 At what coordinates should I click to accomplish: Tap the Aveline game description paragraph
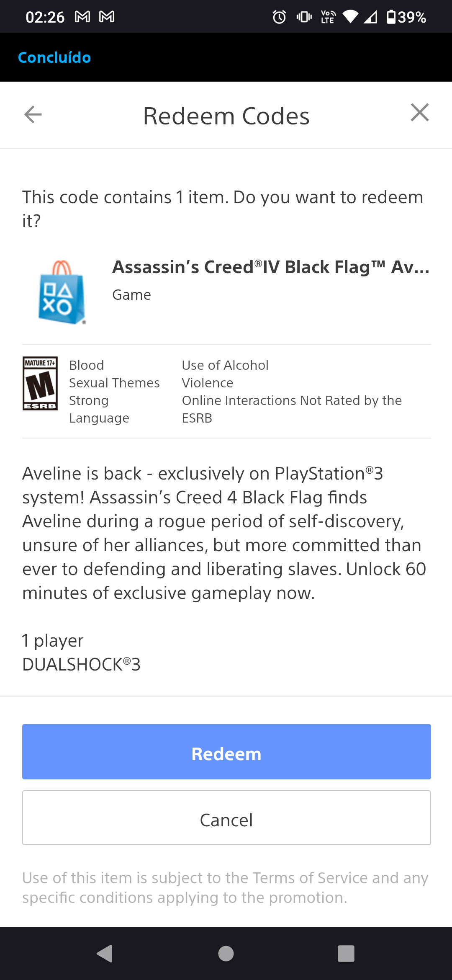[x=224, y=533]
